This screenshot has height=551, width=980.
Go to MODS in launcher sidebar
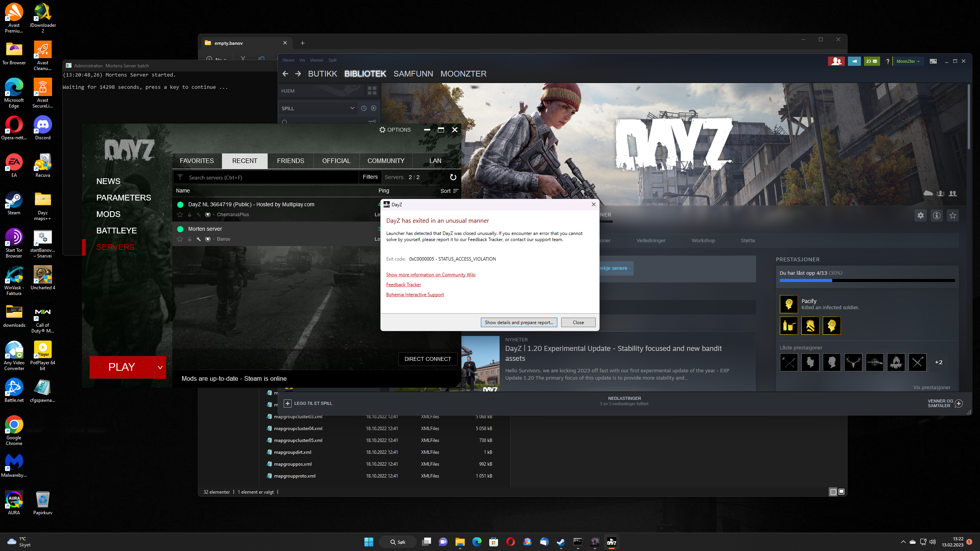click(108, 214)
